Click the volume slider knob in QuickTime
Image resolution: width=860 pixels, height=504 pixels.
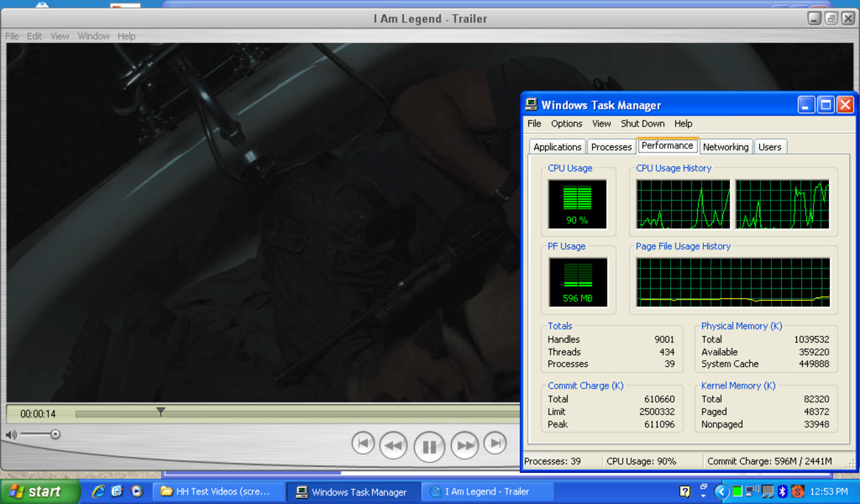(55, 434)
